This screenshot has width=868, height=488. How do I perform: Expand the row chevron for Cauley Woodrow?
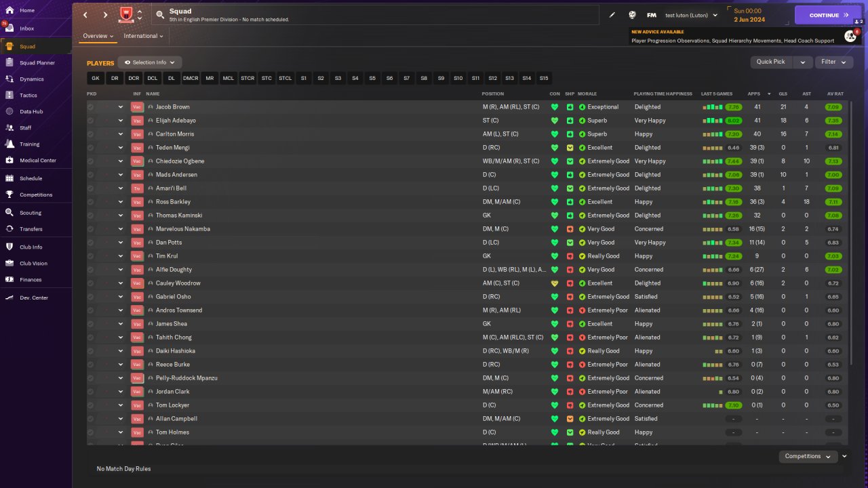[x=121, y=283]
